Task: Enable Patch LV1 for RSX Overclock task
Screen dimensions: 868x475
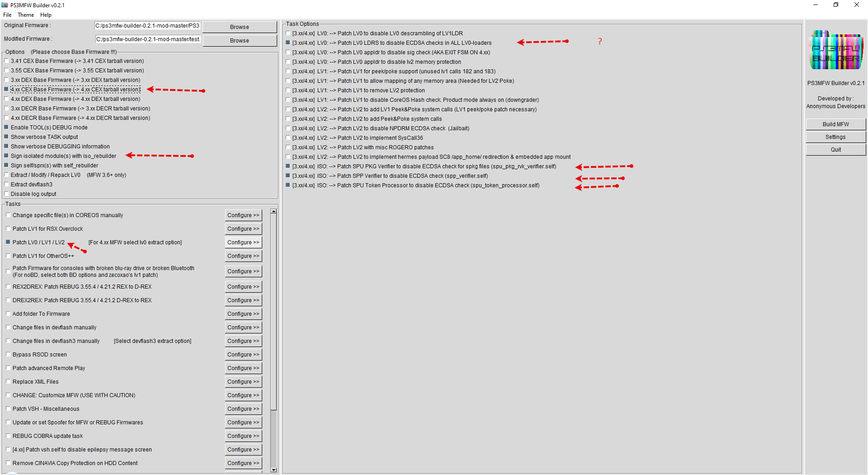Action: (8, 229)
